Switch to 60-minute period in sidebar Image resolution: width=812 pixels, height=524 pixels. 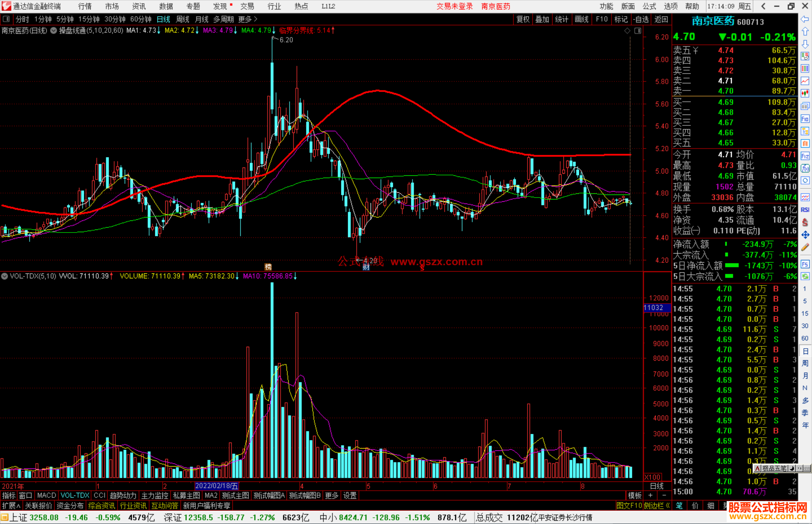[805, 338]
